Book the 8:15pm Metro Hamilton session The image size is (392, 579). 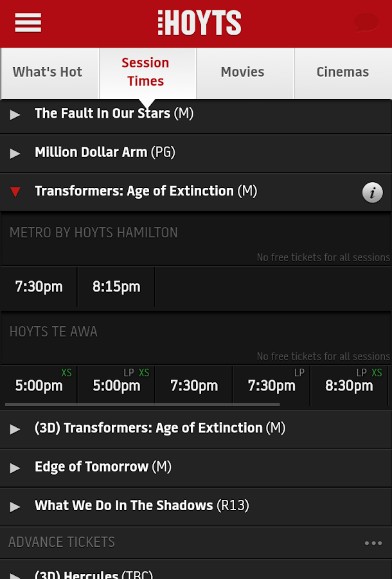(116, 287)
